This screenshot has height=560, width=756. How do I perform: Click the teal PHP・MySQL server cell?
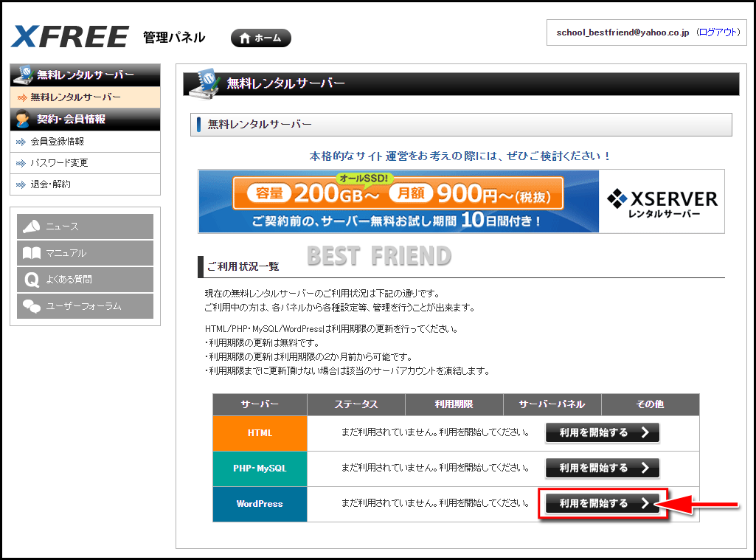260,469
